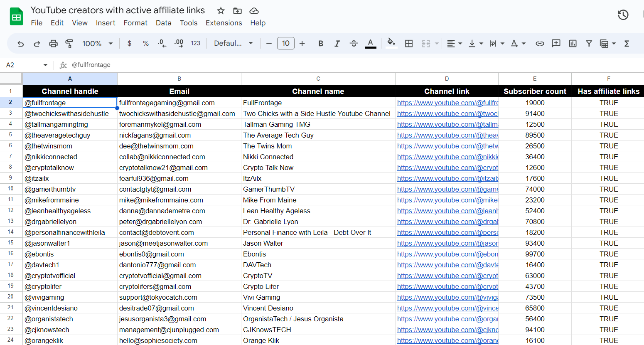Open Orange Klik channel link
The width and height of the screenshot is (644, 345).
(x=447, y=340)
